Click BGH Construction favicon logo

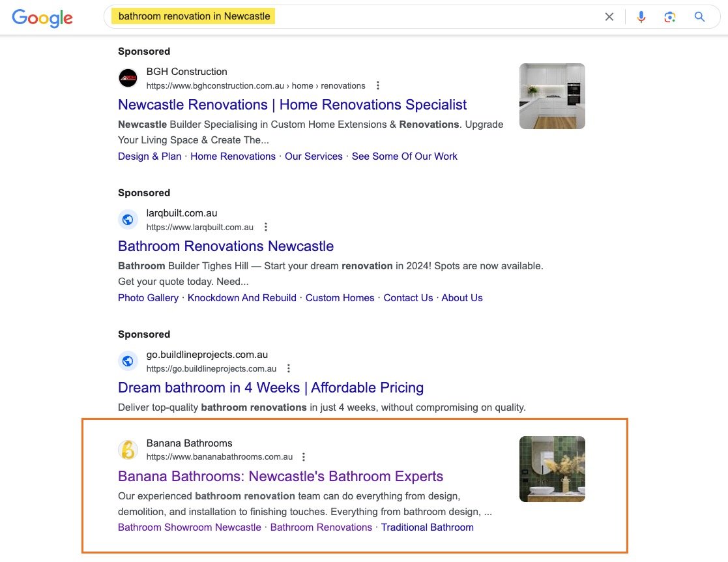(x=128, y=78)
